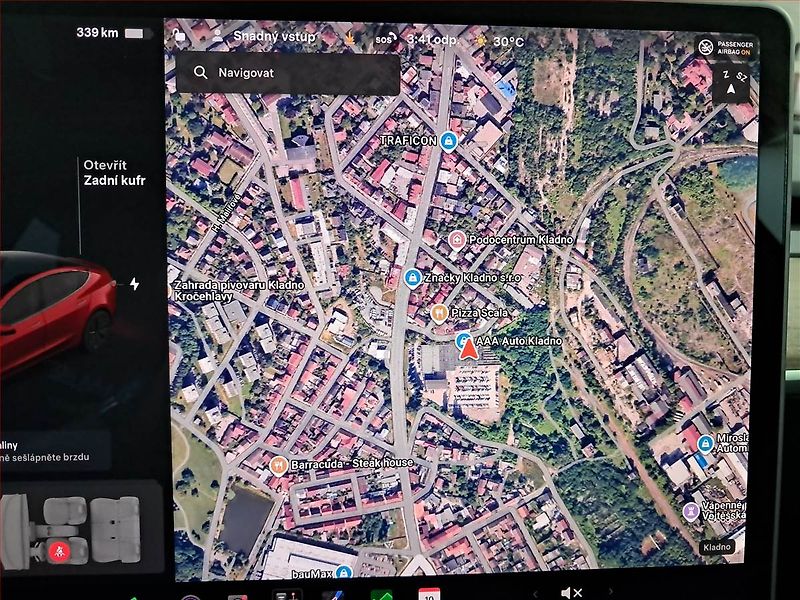Tap the 339 km range readout
Screen dimensions: 800x600
[x=97, y=33]
